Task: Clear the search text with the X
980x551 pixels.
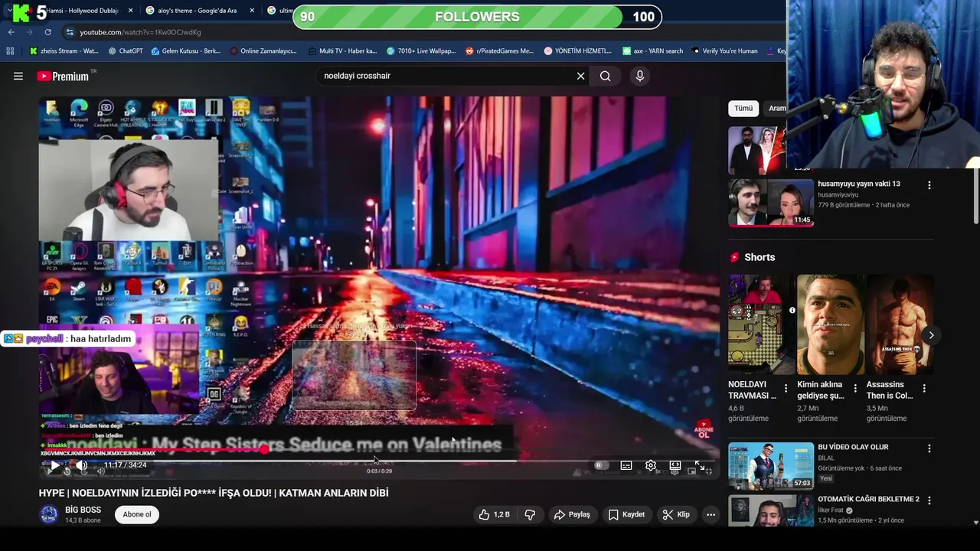Action: click(x=580, y=76)
